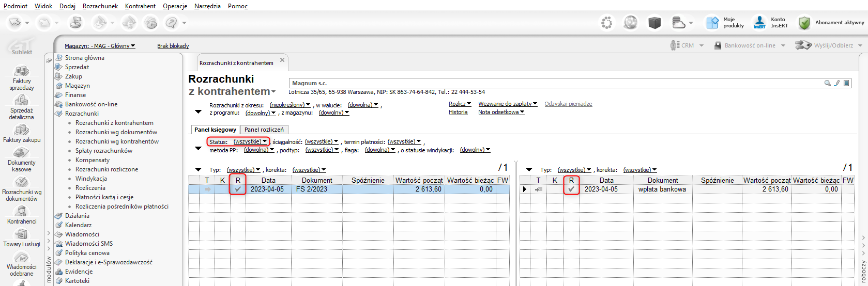Open Podmiot menu
Screen dimensions: 868x286
click(16, 6)
